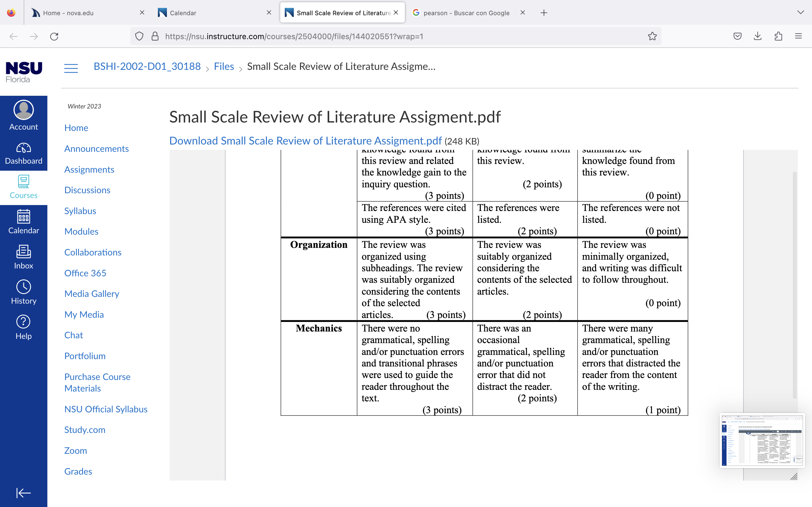
Task: Collapse the global navigation sidebar
Action: click(23, 493)
